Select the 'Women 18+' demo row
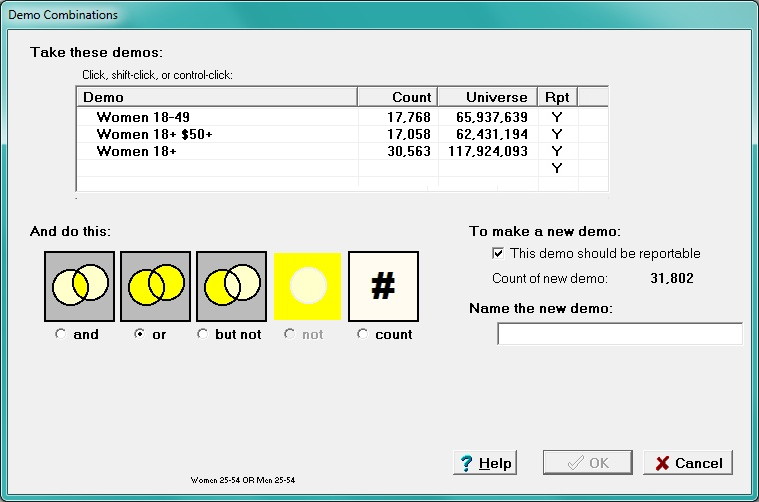 coord(342,151)
